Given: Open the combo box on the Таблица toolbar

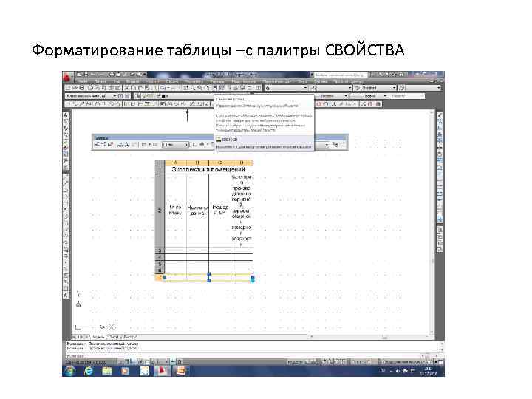Looking at the screenshot, I should [x=175, y=145].
